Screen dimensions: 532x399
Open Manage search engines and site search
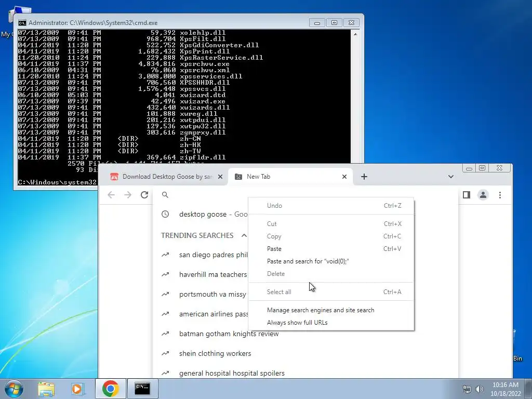[x=331, y=310]
